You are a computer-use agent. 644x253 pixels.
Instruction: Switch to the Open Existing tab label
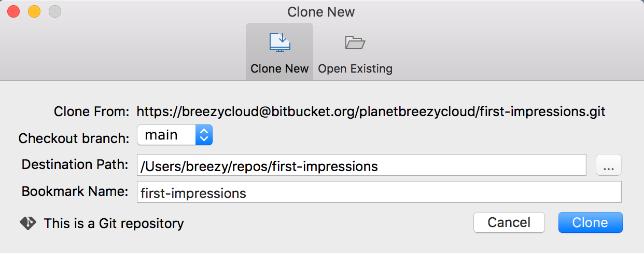tap(355, 68)
